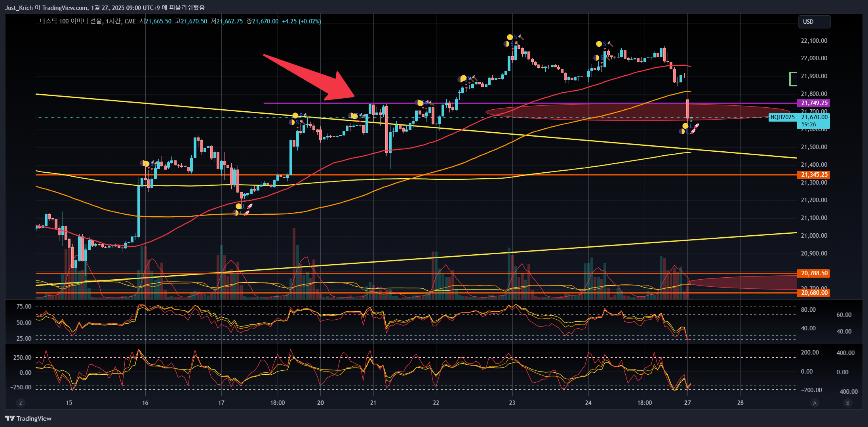Click the 20,788.50 orange price label
The image size is (868, 427).
[813, 273]
